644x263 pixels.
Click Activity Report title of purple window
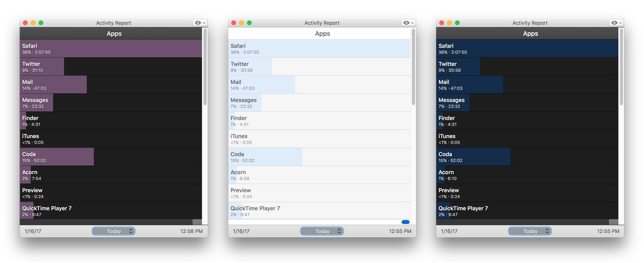[x=114, y=23]
